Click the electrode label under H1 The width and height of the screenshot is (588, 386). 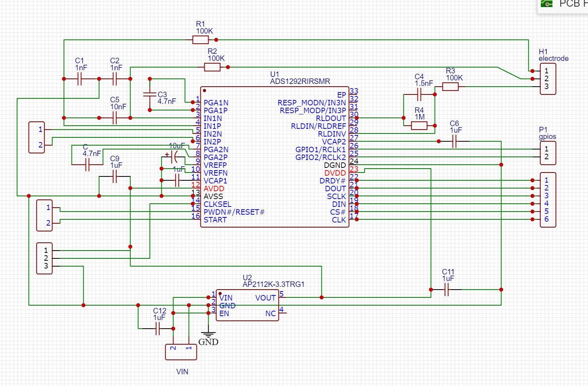tap(554, 59)
